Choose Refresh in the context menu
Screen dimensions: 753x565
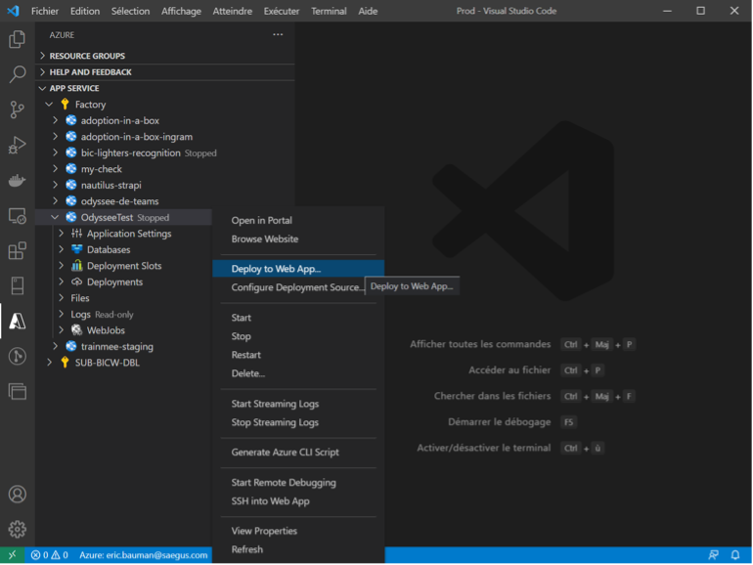(298, 550)
